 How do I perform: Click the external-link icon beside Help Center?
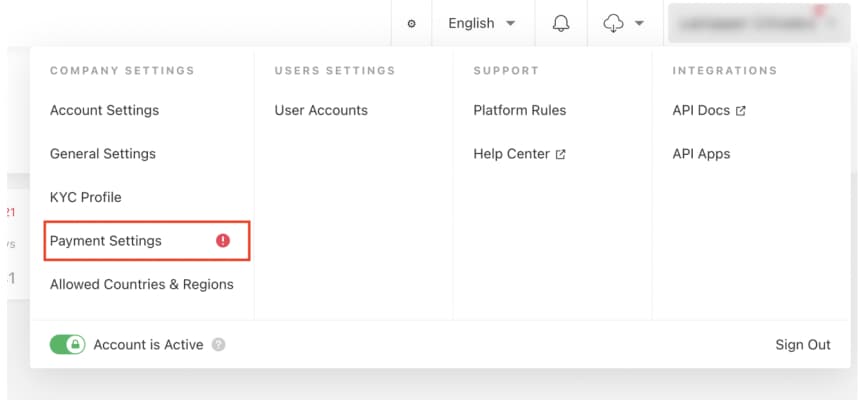561,154
